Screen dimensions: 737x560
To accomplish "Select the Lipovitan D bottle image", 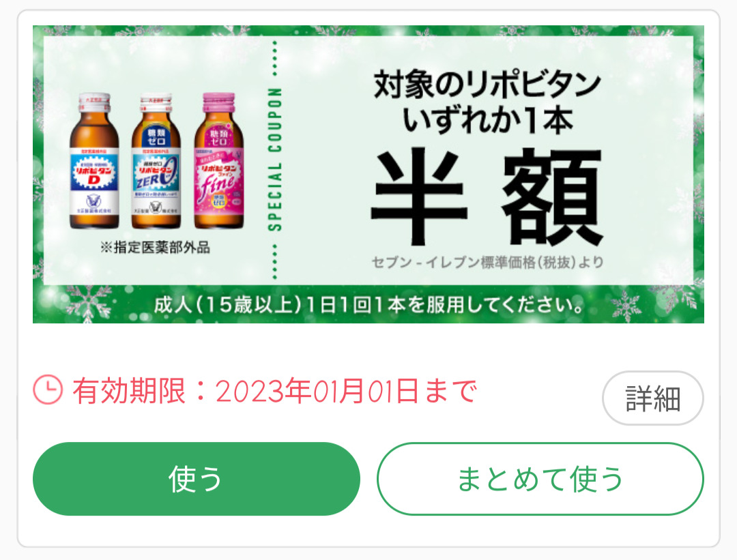I will (x=94, y=161).
